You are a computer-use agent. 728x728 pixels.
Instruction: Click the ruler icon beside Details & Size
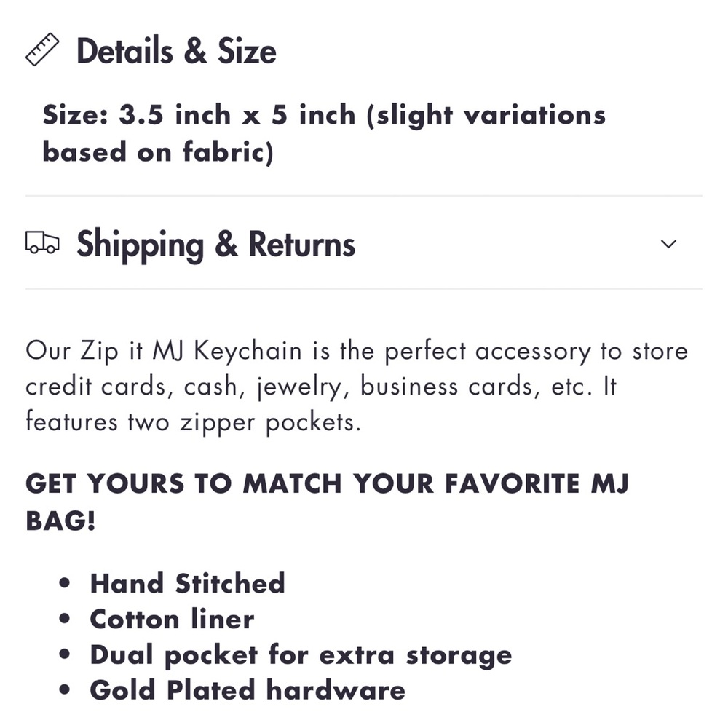click(43, 52)
